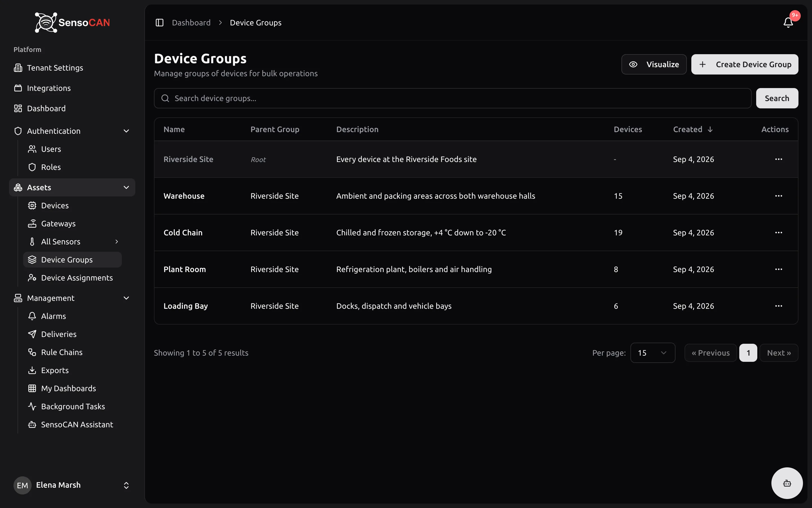812x508 pixels.
Task: Collapse the Assets section
Action: [x=126, y=187]
